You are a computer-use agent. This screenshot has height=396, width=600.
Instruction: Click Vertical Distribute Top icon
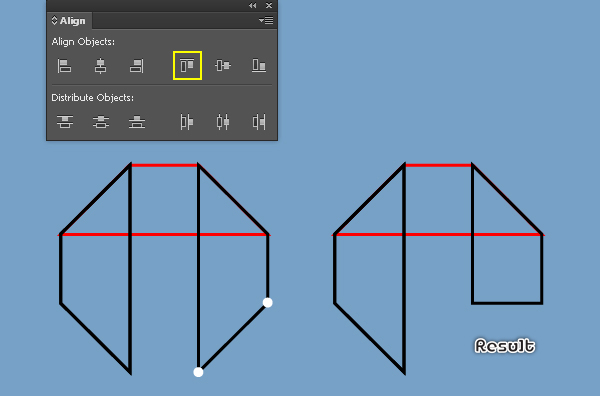[x=65, y=122]
